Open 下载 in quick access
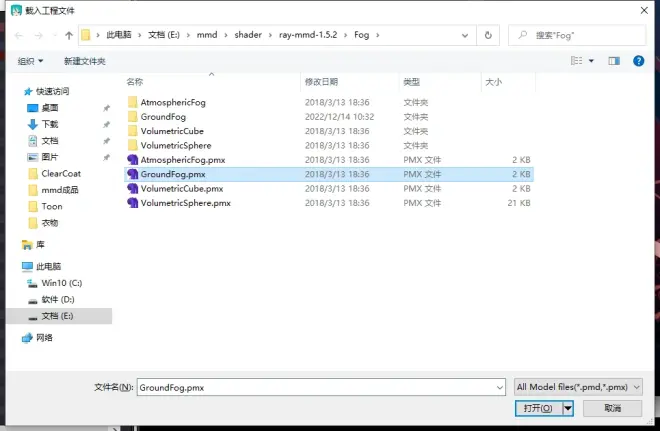 click(50, 124)
